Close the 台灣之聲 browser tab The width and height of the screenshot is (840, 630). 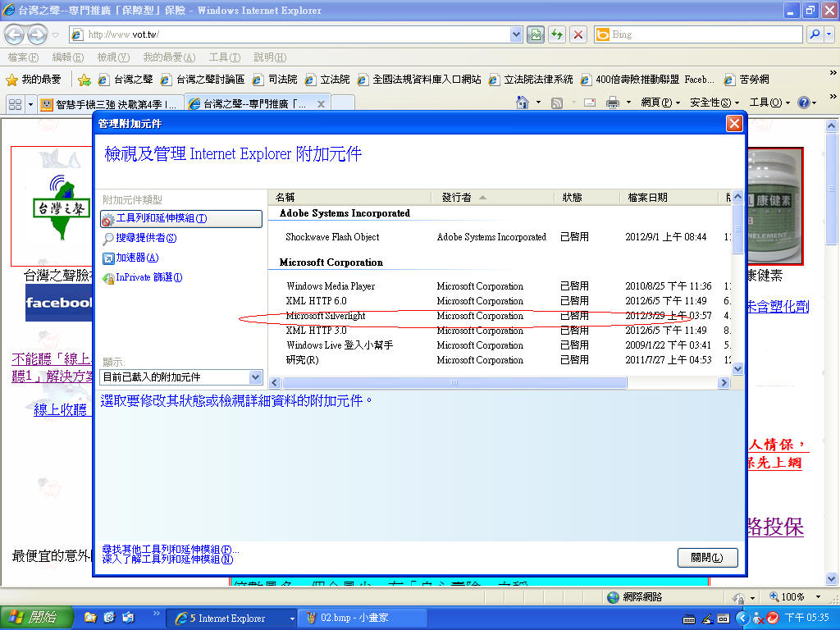pyautogui.click(x=321, y=104)
